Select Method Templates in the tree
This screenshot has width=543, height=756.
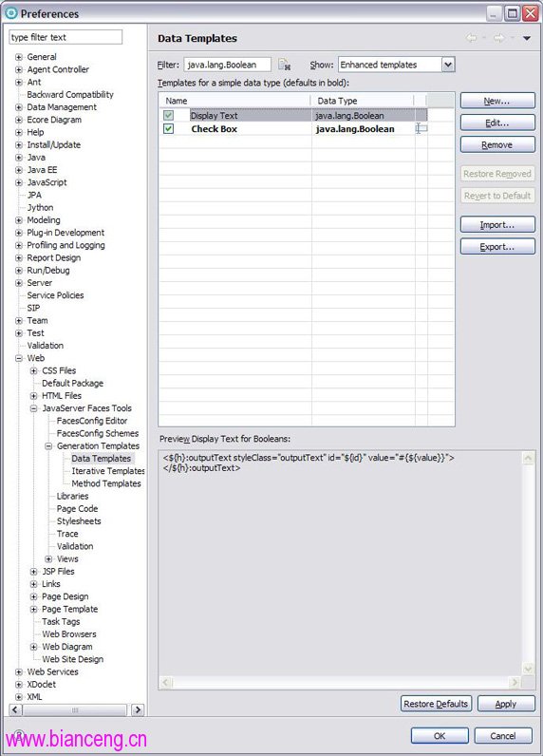tap(106, 483)
